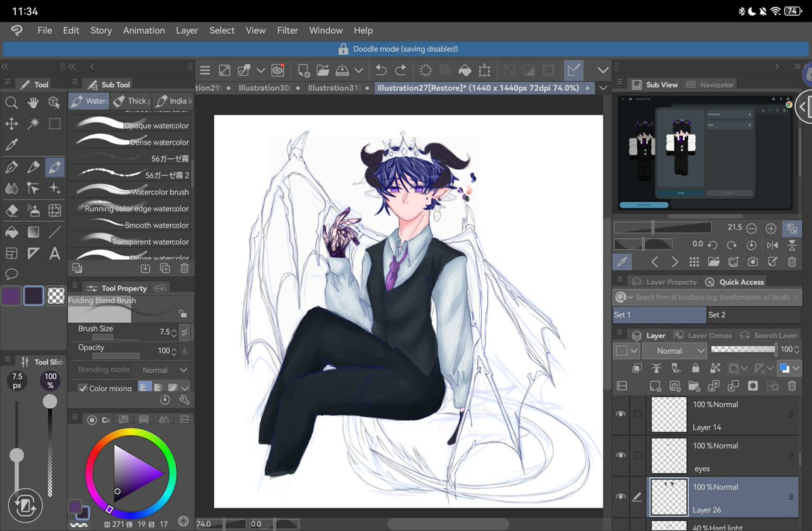This screenshot has height=531, width=812.
Task: Click the purple main color swatch
Action: point(12,296)
